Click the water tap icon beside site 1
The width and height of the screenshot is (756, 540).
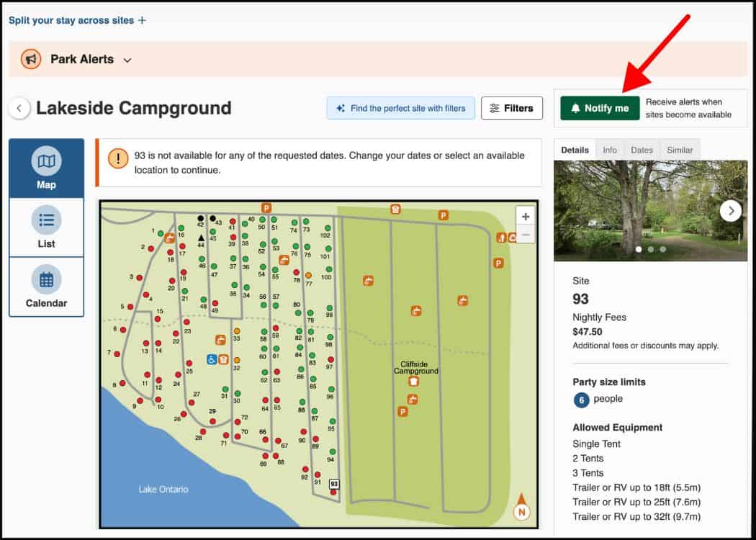(x=169, y=238)
